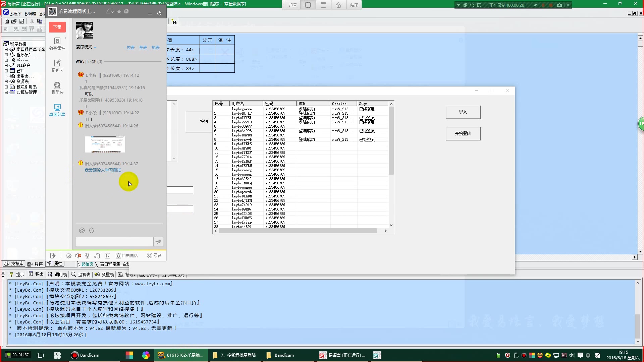Image resolution: width=644 pixels, height=362 pixels.
Task: Start 桌面分享 desktop sharing
Action: pos(57,110)
